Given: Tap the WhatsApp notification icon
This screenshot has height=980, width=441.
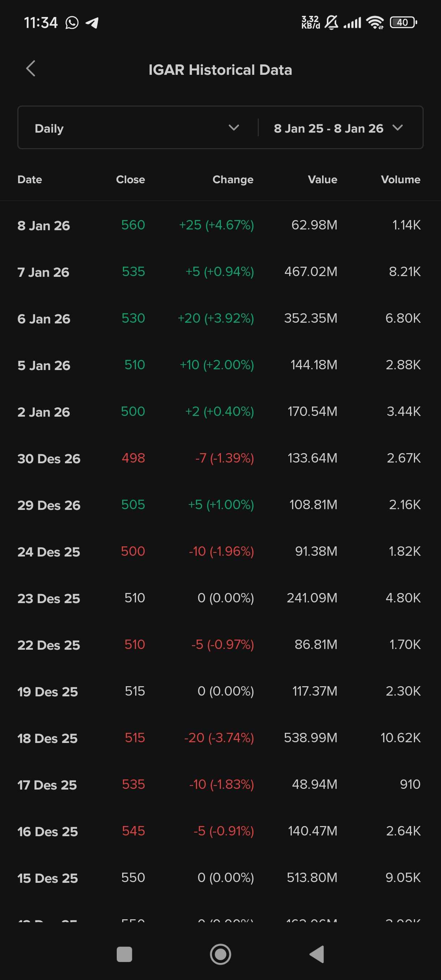Looking at the screenshot, I should [x=72, y=23].
